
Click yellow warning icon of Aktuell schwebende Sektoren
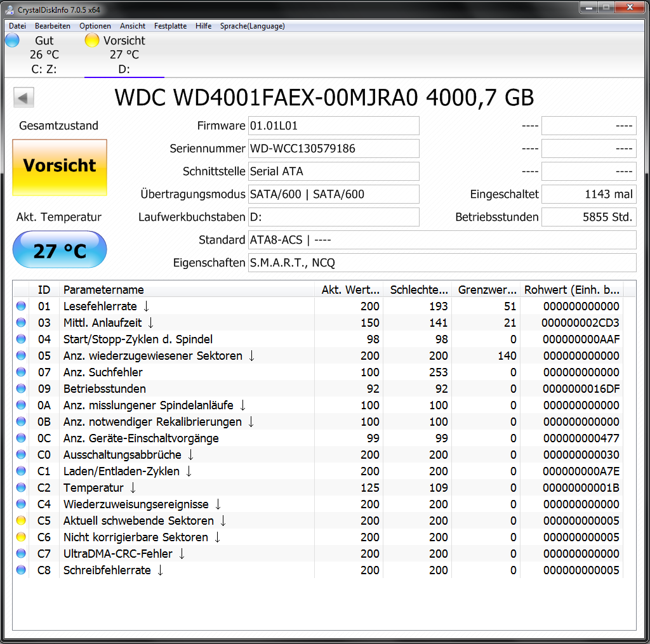click(x=21, y=520)
